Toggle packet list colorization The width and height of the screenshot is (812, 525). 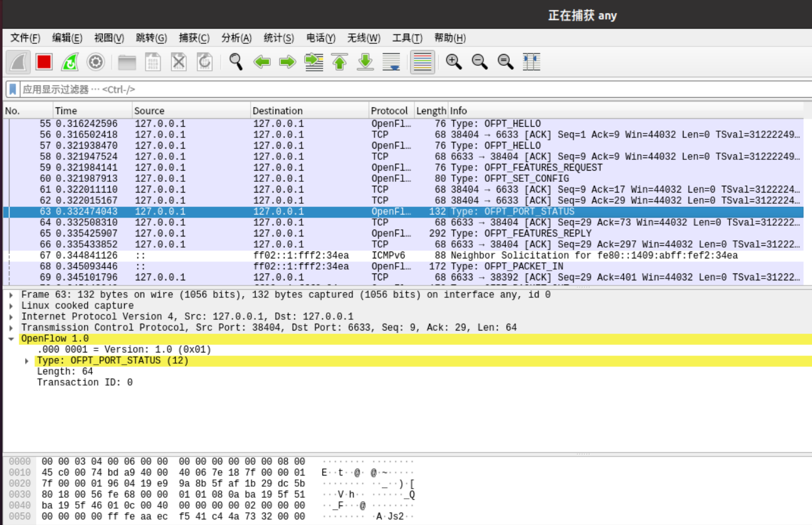[423, 61]
